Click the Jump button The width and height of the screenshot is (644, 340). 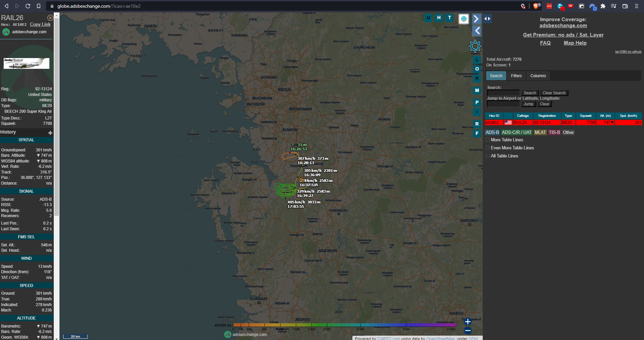pyautogui.click(x=528, y=104)
